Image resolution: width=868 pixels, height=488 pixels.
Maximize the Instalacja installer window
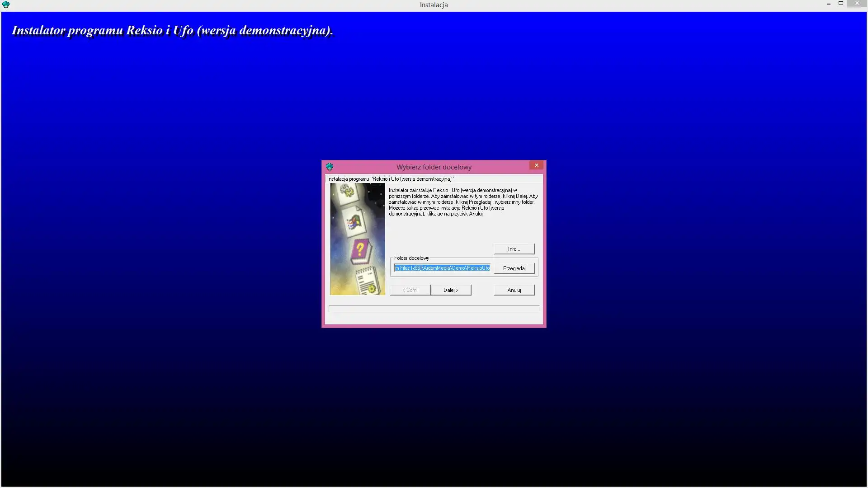click(840, 4)
